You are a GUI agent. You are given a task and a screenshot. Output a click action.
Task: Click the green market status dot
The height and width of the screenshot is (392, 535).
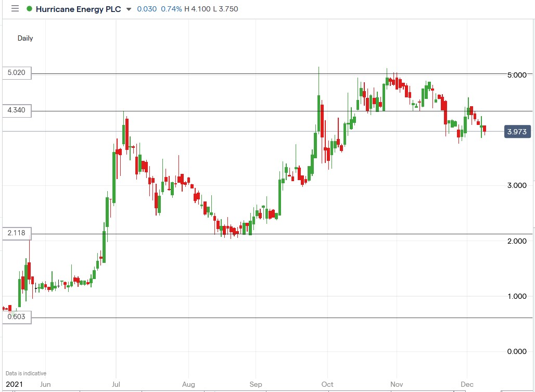coord(30,9)
